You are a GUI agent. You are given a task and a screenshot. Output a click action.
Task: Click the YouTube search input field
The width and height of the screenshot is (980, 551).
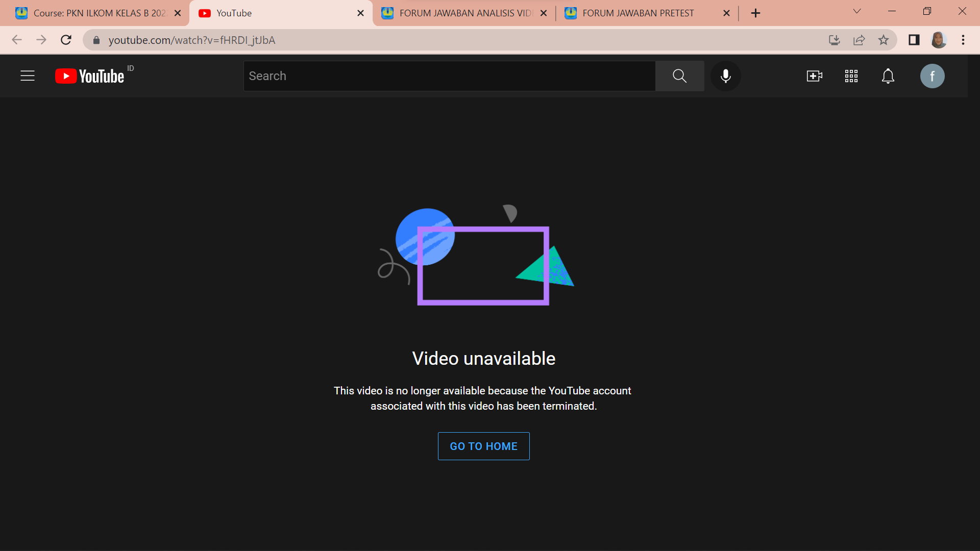click(449, 76)
